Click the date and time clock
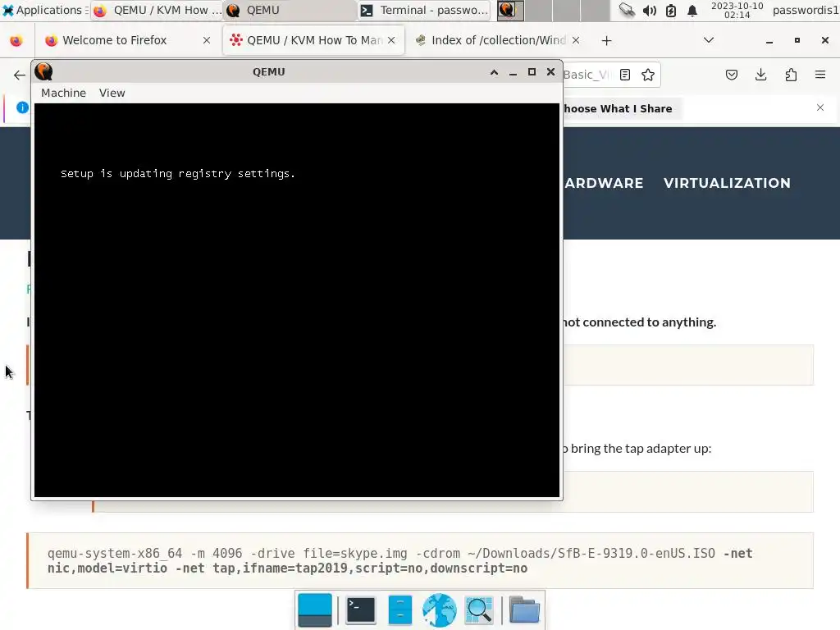840x630 pixels. click(x=737, y=10)
